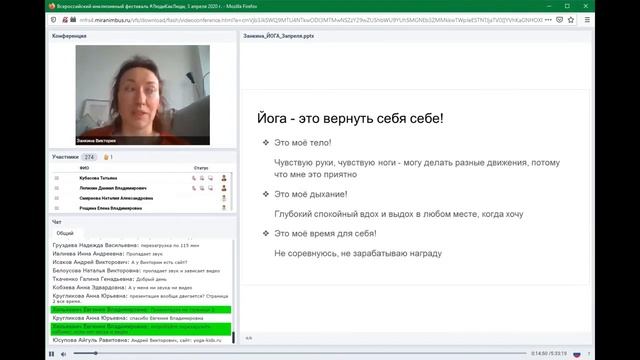The height and width of the screenshot is (360, 640).
Task: Mute the player volume speaker icon
Action: click(x=64, y=354)
